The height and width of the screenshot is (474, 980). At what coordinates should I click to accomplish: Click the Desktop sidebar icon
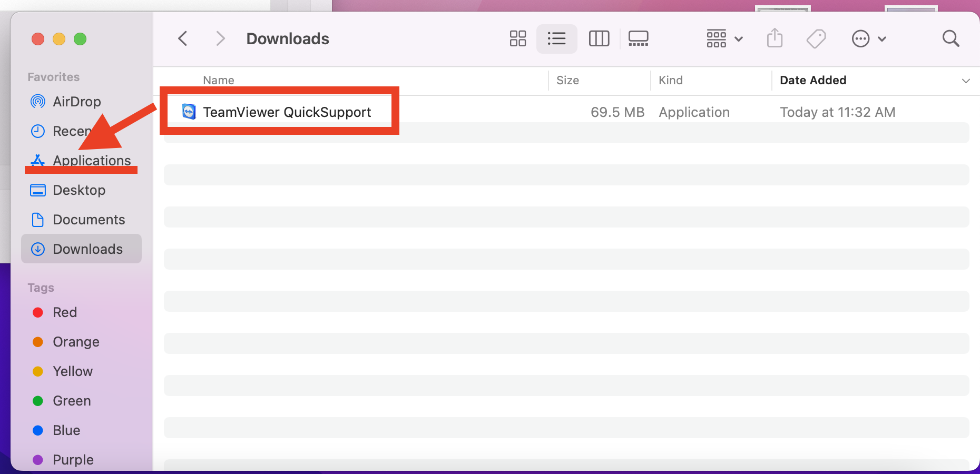coord(38,190)
